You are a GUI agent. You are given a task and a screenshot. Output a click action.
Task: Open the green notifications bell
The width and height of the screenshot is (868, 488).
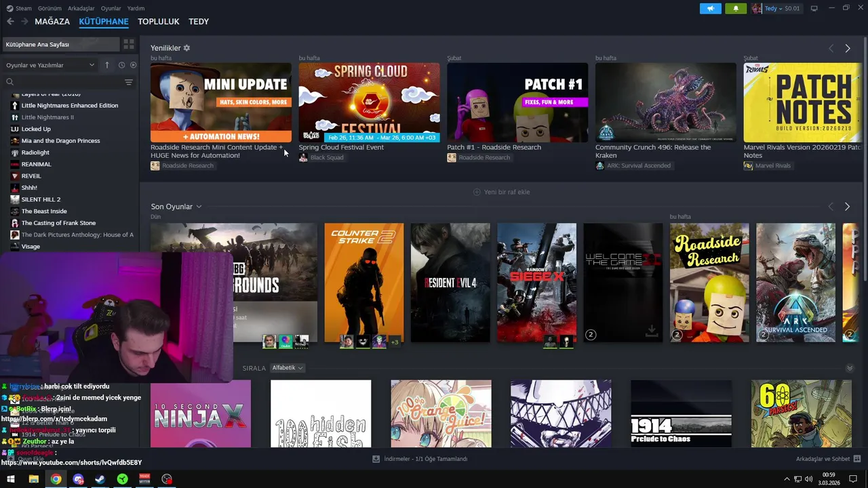click(736, 8)
